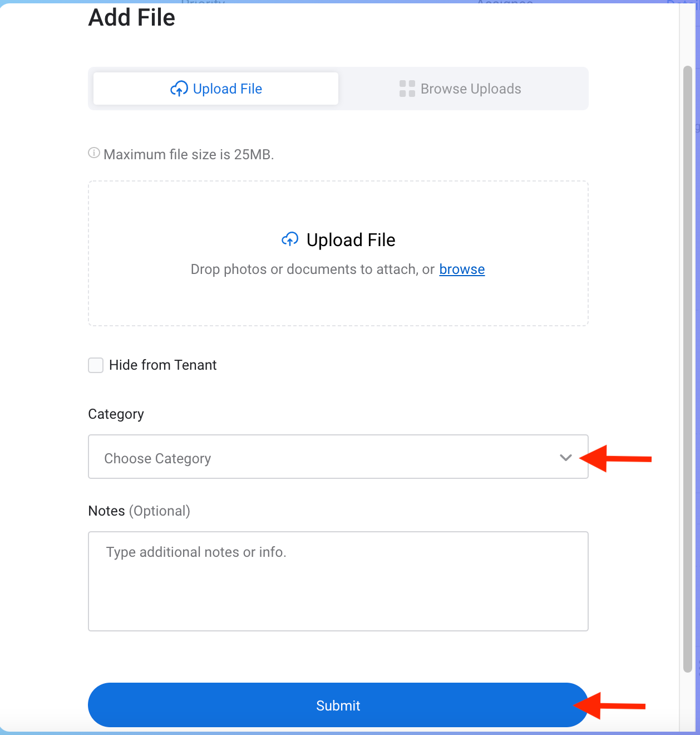The height and width of the screenshot is (735, 700).
Task: Click the "Add File" dialog title
Action: [x=132, y=18]
